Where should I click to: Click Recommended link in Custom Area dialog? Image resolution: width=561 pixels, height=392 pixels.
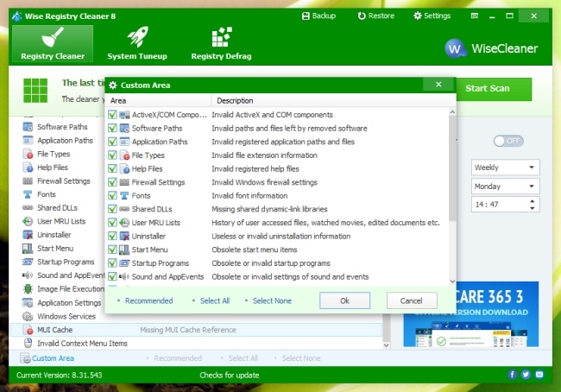coord(148,300)
